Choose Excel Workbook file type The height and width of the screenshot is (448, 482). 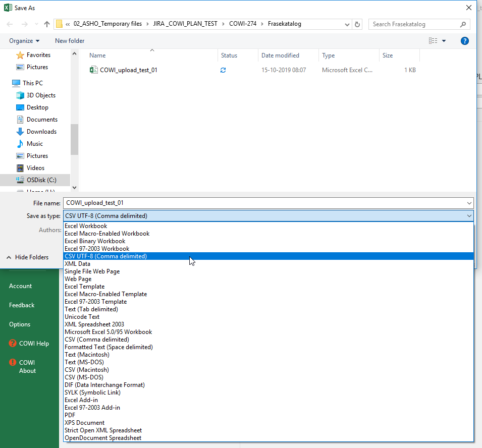click(x=86, y=226)
